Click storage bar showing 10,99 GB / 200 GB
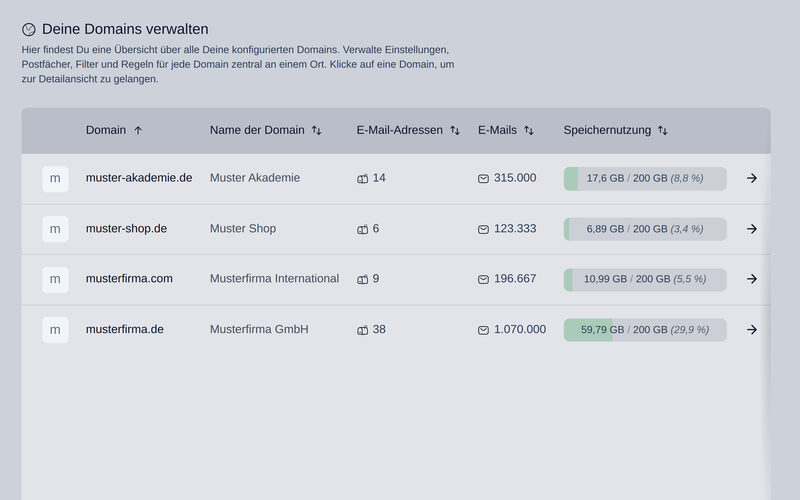Image resolution: width=800 pixels, height=500 pixels. 645,280
